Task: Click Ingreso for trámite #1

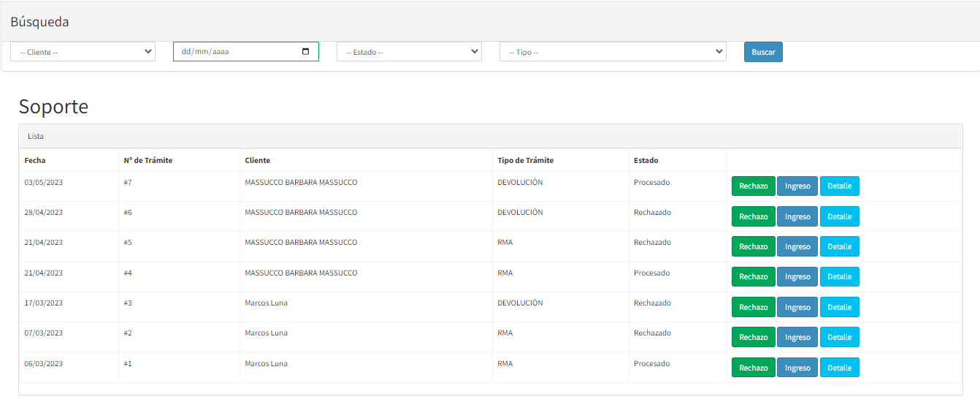Action: (797, 368)
